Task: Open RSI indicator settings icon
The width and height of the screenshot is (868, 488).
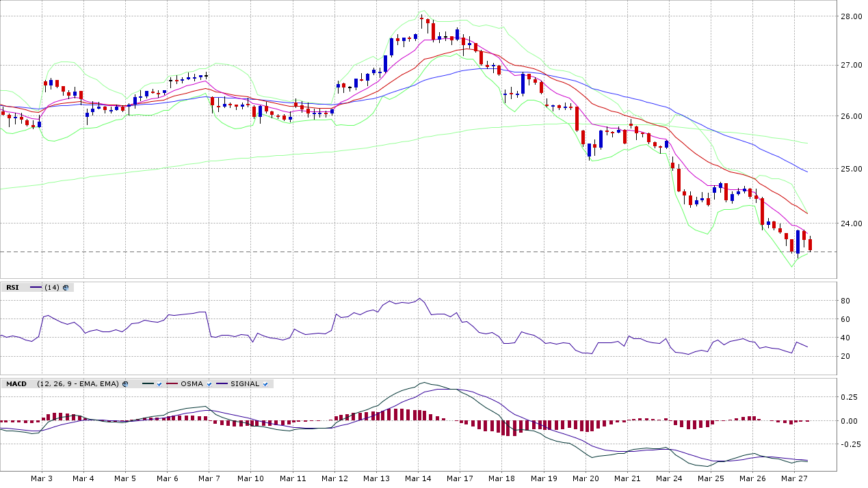Action: click(66, 288)
